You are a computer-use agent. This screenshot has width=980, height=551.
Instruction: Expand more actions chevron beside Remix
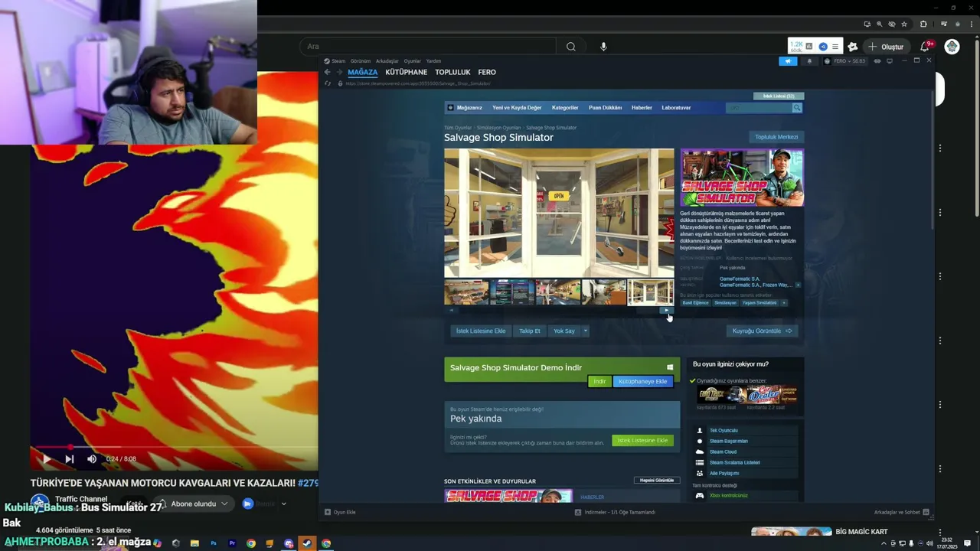(283, 504)
